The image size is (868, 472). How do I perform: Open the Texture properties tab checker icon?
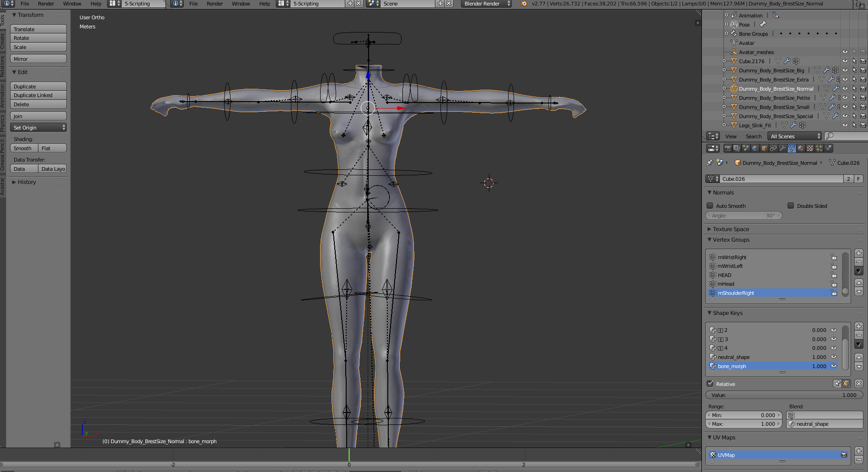click(x=810, y=148)
